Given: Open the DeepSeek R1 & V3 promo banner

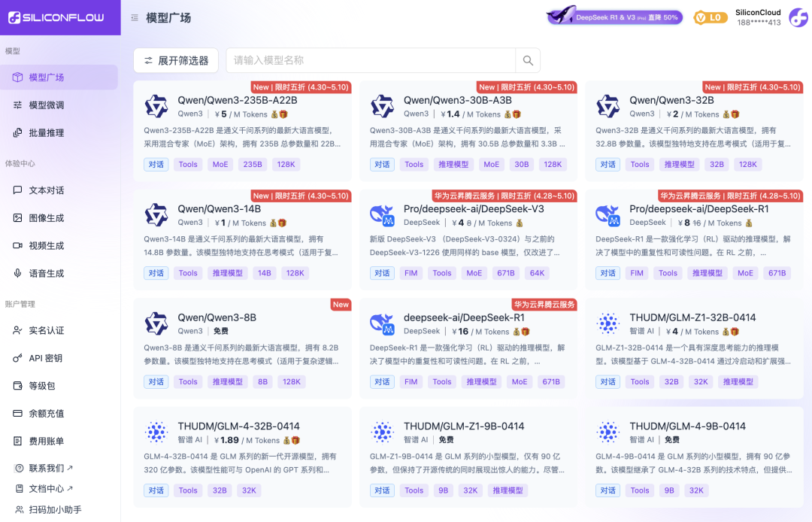Looking at the screenshot, I should click(615, 17).
